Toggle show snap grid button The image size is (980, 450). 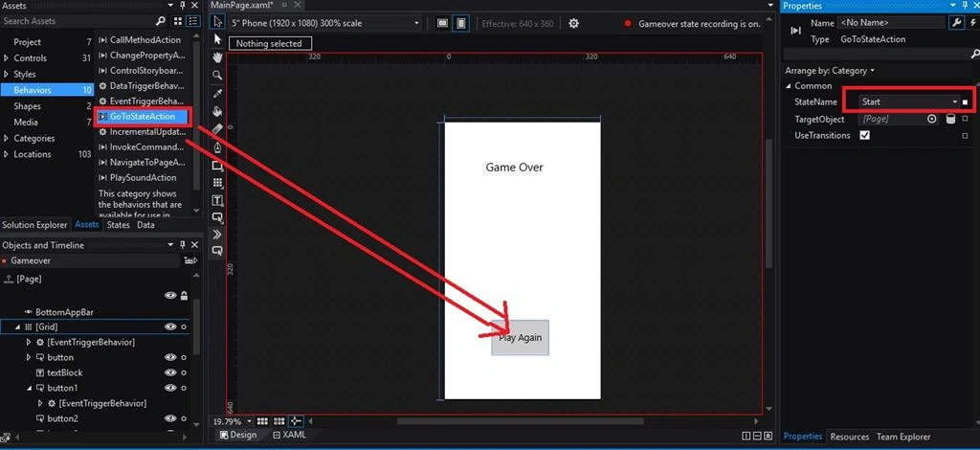coord(262,422)
